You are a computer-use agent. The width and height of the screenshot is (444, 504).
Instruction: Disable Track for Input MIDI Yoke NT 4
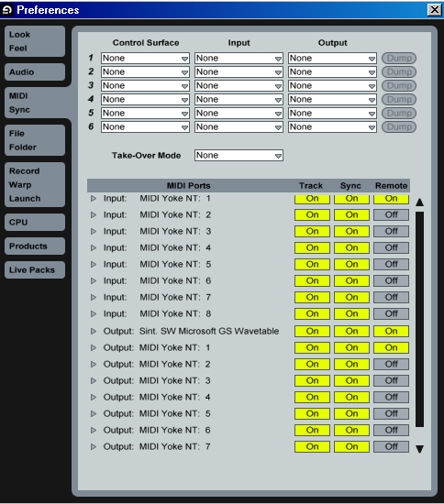312,247
